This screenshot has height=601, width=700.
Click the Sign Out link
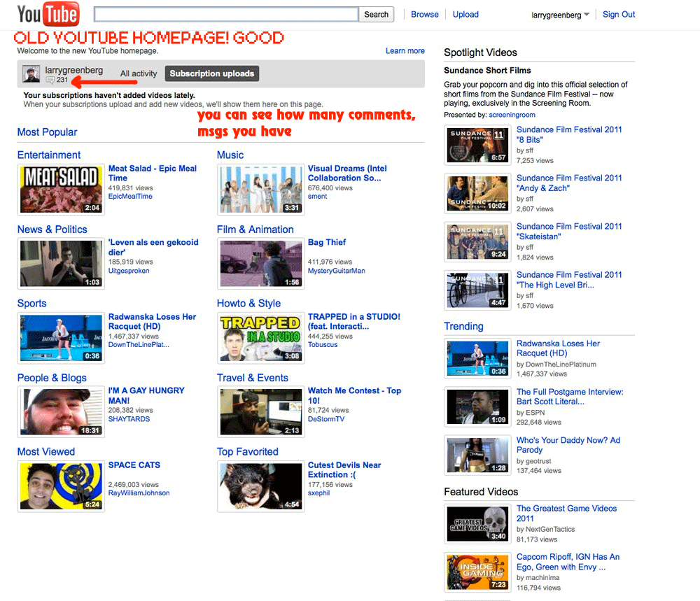(x=619, y=14)
